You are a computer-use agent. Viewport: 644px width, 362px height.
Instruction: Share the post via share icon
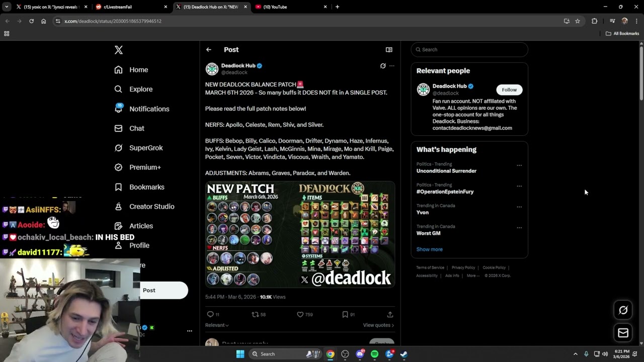tap(390, 314)
